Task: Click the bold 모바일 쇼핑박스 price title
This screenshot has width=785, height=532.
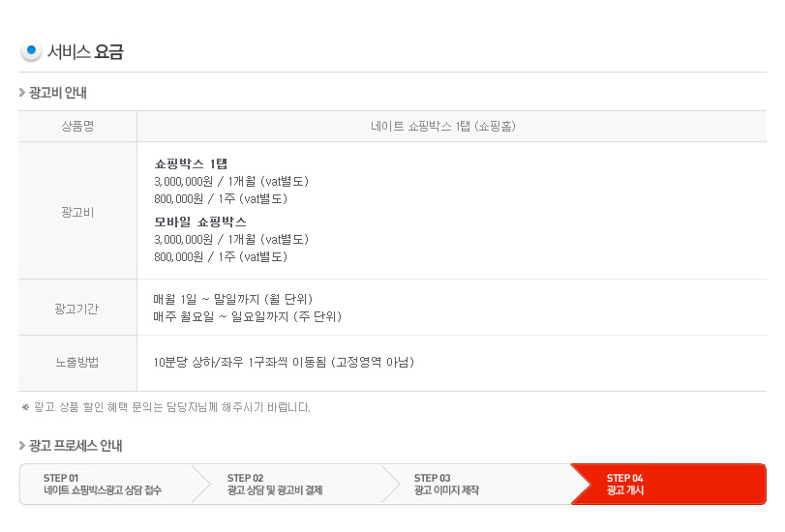Action: 200,222
